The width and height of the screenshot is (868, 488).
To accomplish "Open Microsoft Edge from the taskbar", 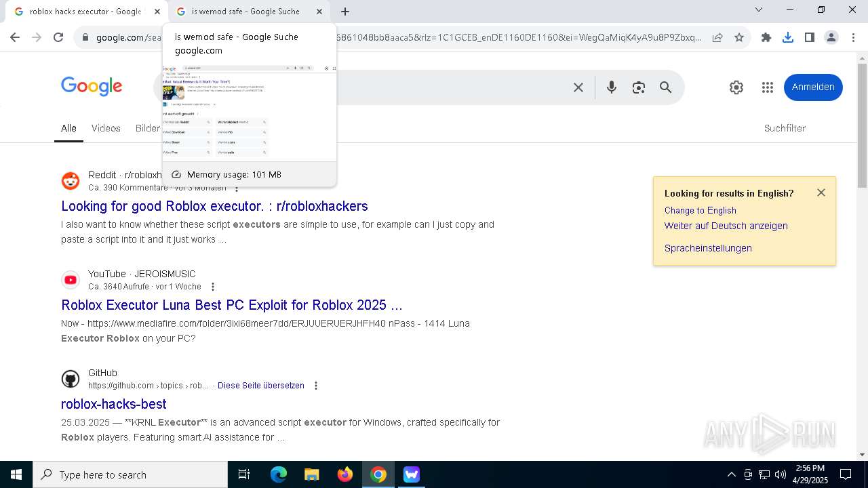I will (x=279, y=474).
